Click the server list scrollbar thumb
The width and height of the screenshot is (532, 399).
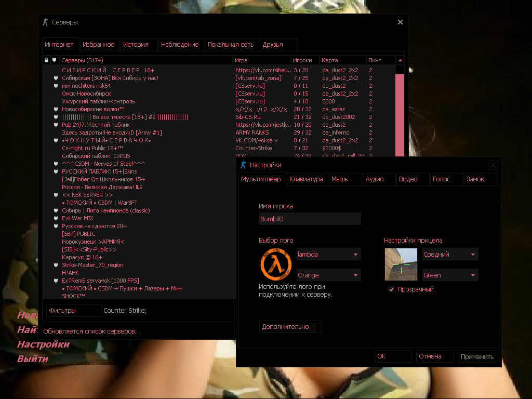400,115
